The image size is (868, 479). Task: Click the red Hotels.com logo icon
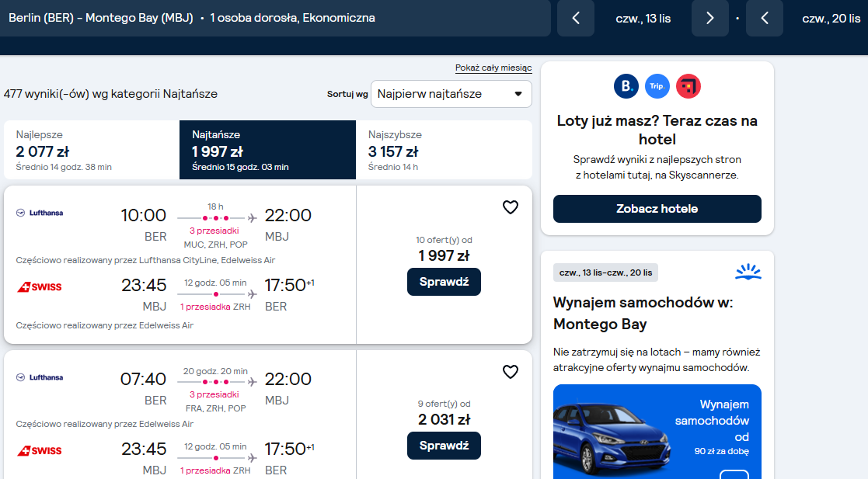(x=688, y=86)
